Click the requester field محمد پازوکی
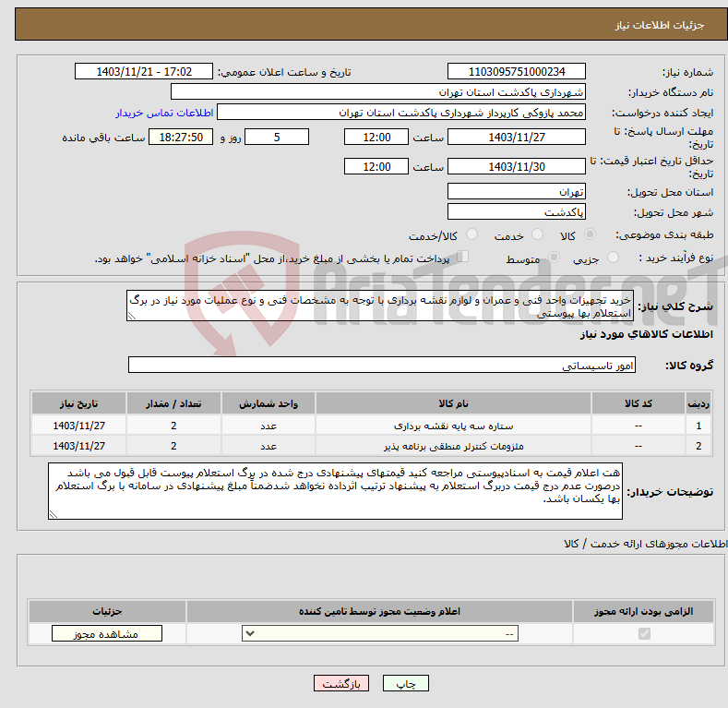 click(401, 113)
